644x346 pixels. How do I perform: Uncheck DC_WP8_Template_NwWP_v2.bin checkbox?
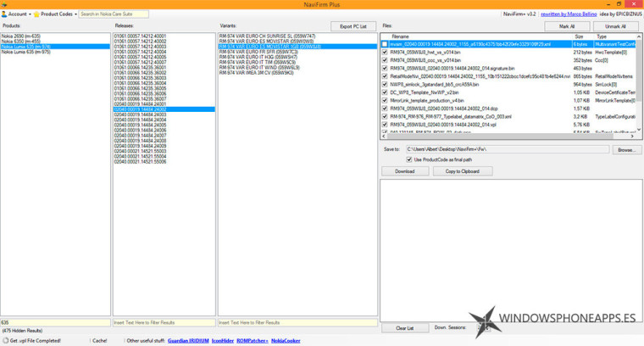(385, 92)
